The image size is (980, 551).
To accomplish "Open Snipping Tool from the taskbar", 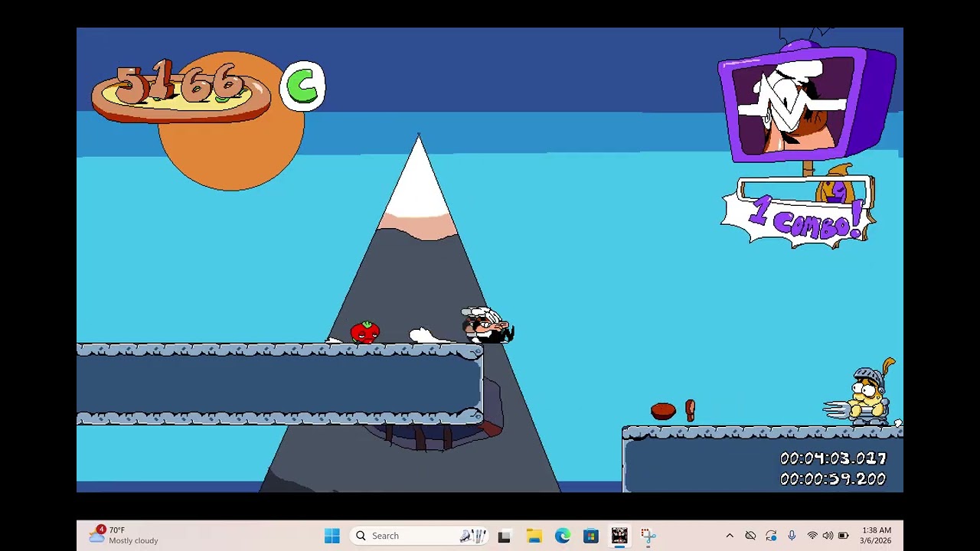I will [648, 536].
